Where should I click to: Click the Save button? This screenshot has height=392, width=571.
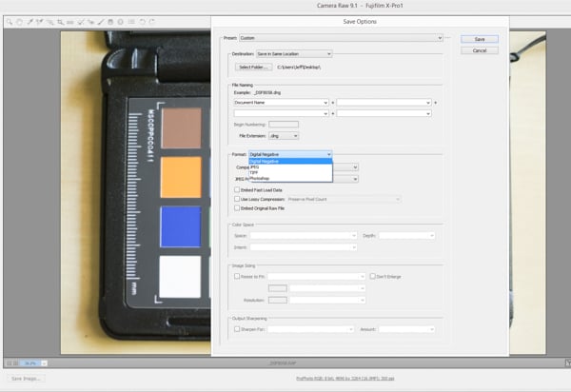(x=480, y=39)
